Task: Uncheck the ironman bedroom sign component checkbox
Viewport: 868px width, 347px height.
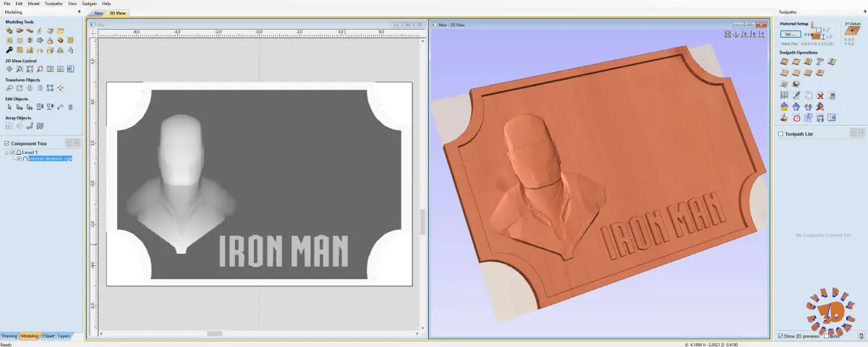Action: pyautogui.click(x=19, y=158)
